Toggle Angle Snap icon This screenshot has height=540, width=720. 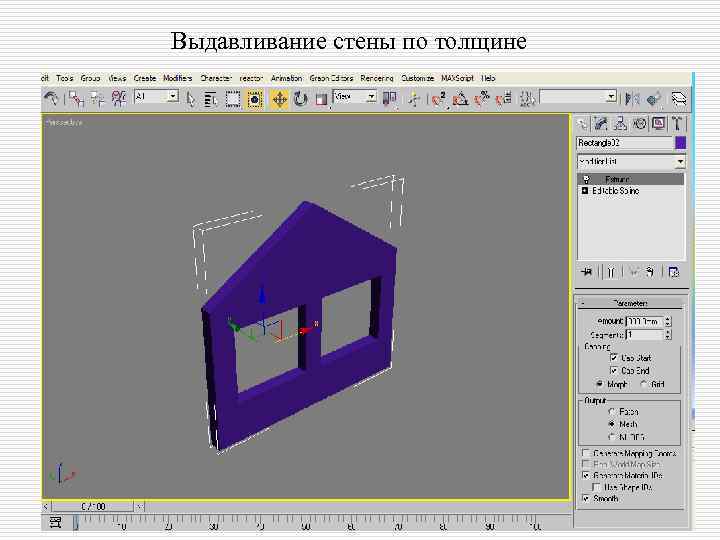coord(460,99)
